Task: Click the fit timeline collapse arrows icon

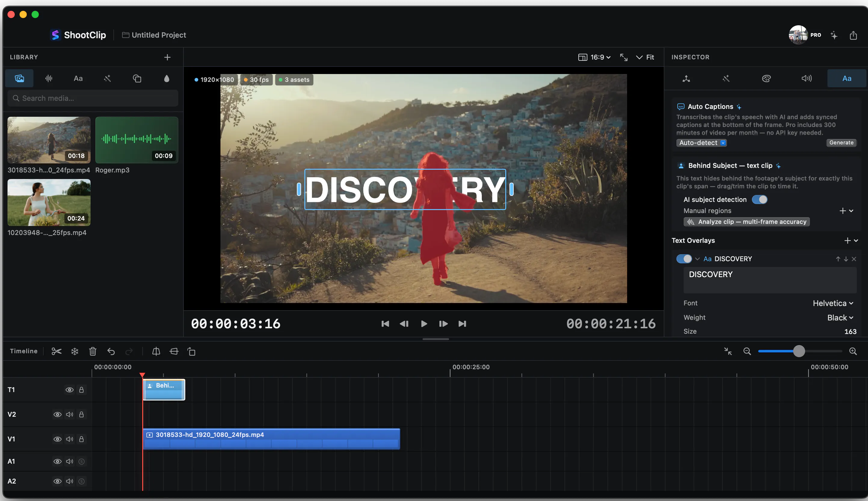Action: click(x=728, y=351)
